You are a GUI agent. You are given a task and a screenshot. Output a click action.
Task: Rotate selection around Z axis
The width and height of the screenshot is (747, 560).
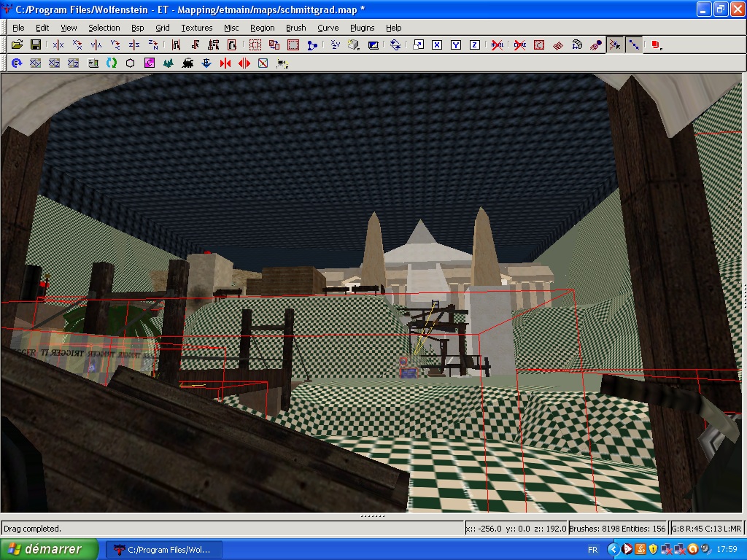(x=153, y=44)
